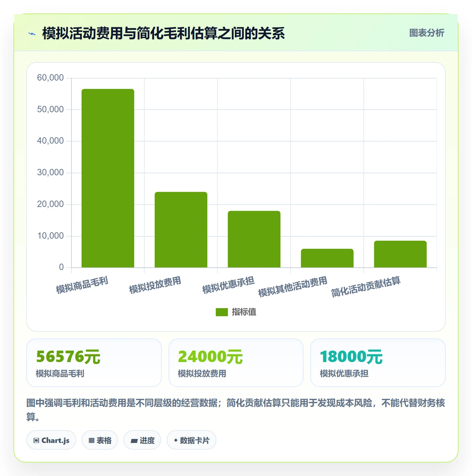The height and width of the screenshot is (476, 472).
Task: Select the 模拟其他活动费用 bar in chart
Action: [327, 258]
